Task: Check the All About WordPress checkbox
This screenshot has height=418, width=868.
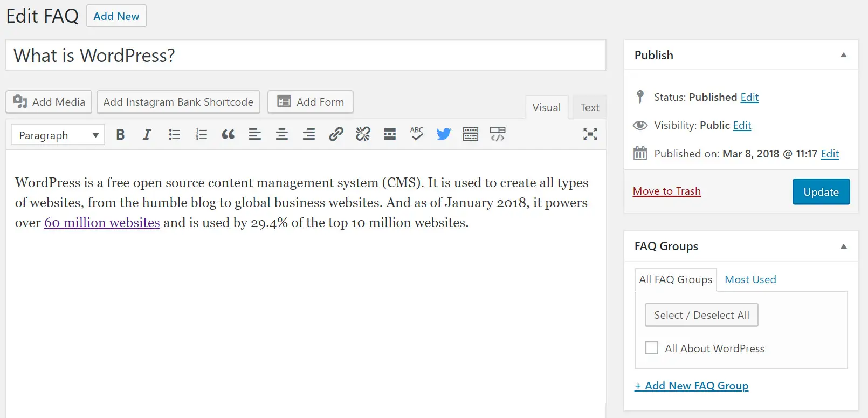Action: pos(651,348)
